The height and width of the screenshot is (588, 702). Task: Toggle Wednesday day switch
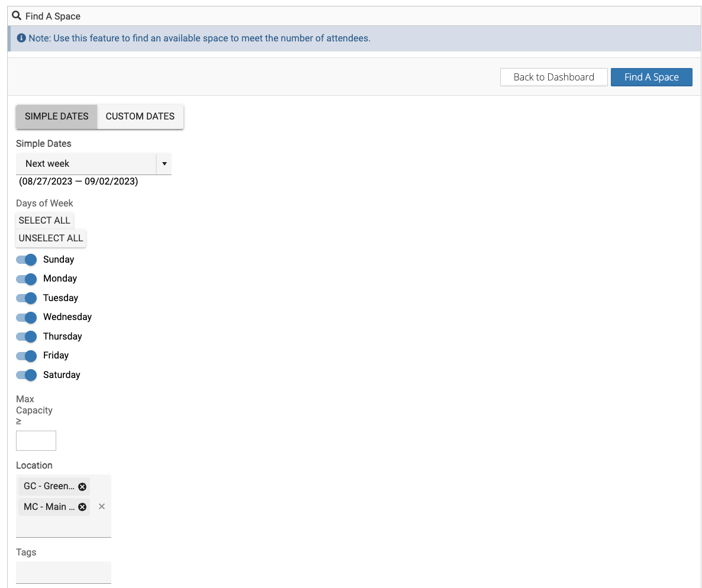pyautogui.click(x=27, y=317)
